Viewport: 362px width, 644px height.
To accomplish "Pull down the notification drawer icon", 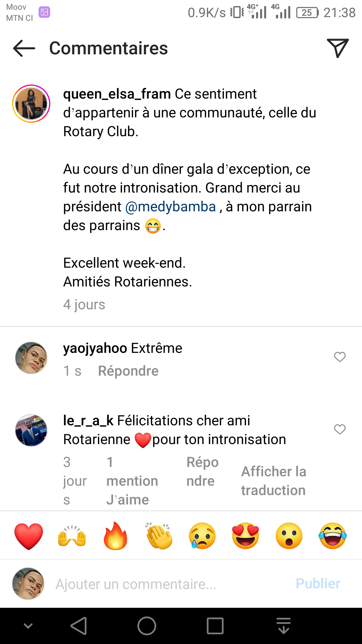I will [284, 626].
